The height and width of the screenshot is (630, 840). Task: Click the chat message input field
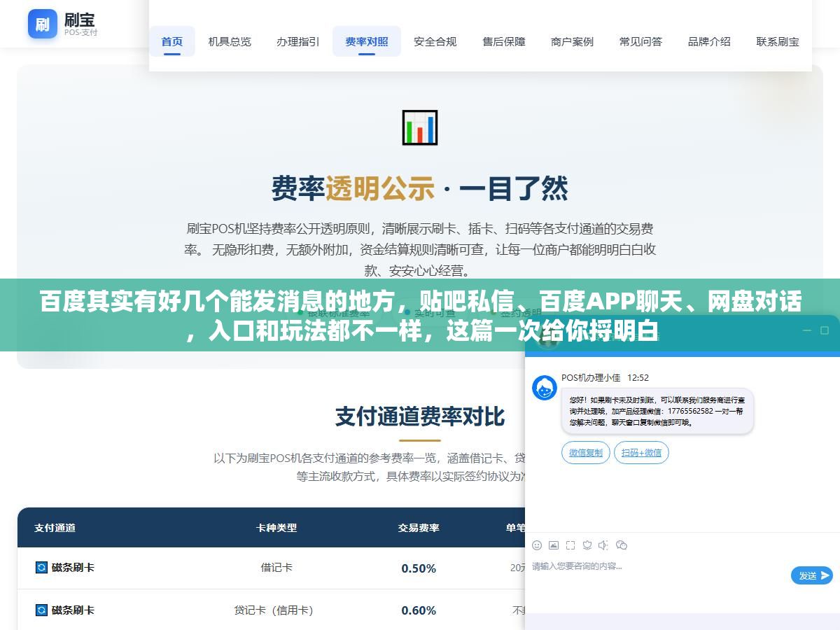pos(658,575)
